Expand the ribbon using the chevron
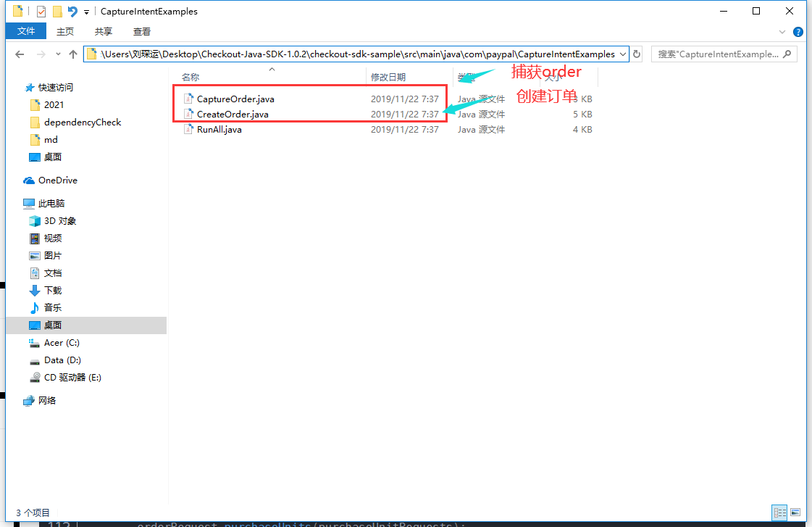812x527 pixels. click(x=782, y=32)
